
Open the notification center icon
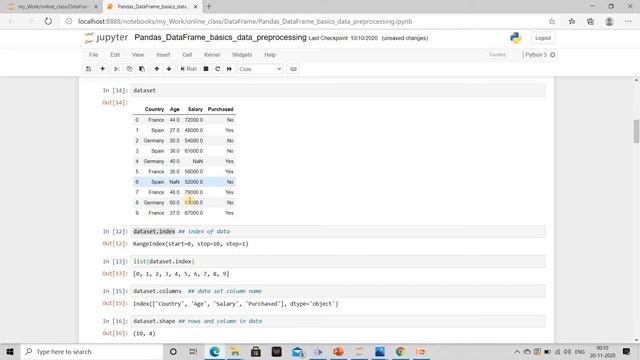coord(627,351)
